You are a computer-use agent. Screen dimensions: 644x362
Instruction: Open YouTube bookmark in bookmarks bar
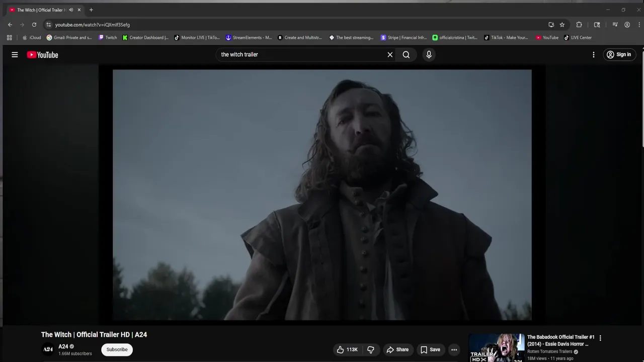547,38
